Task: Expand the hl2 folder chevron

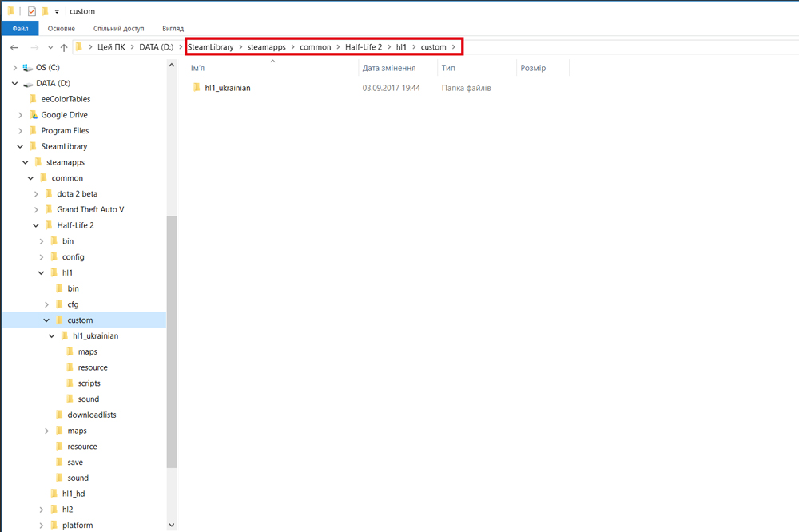Action: 42,510
